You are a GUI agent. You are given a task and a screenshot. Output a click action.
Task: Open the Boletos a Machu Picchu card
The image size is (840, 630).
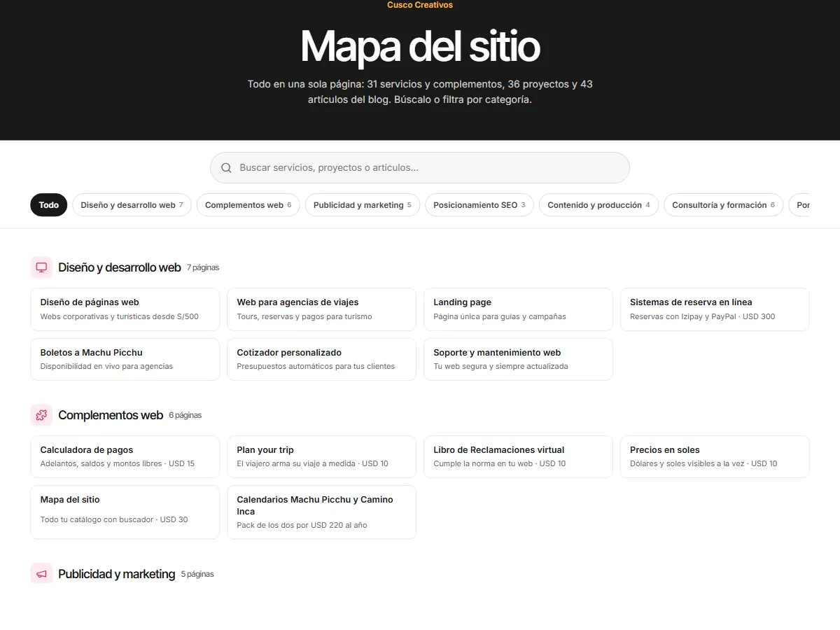coord(125,359)
